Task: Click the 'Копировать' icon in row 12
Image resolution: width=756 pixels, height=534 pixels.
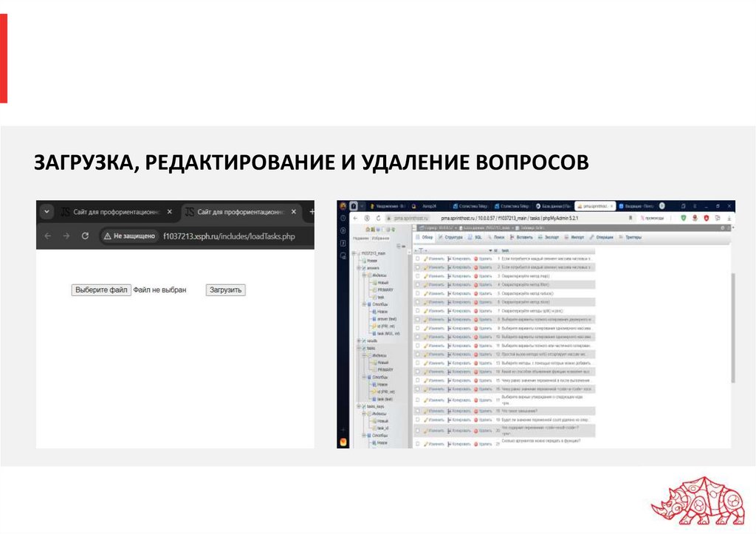Action: 450,354
